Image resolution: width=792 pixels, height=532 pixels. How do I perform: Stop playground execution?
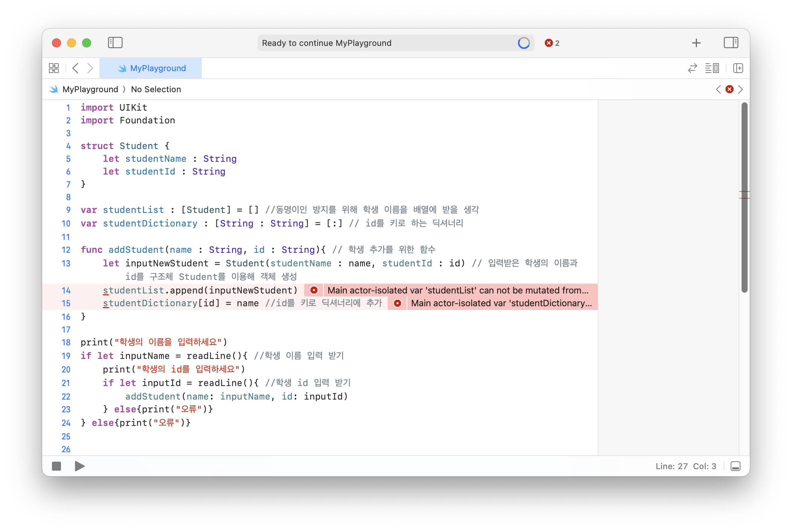tap(56, 466)
